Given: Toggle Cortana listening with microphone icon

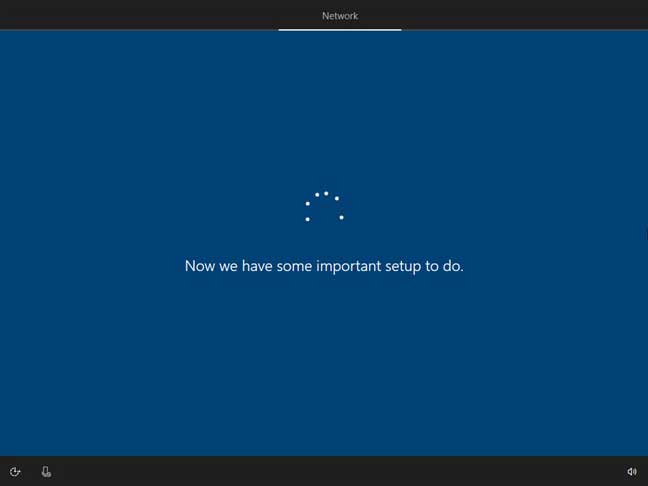Looking at the screenshot, I should coord(46,472).
